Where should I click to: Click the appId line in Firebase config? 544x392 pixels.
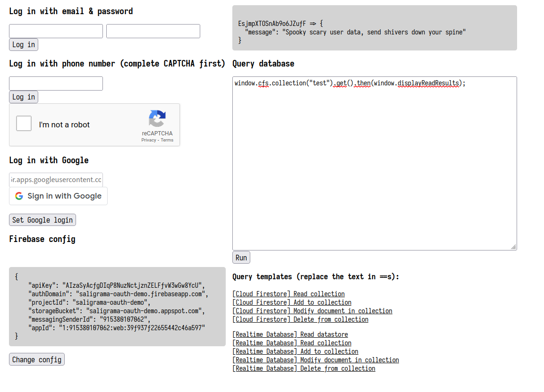[117, 328]
